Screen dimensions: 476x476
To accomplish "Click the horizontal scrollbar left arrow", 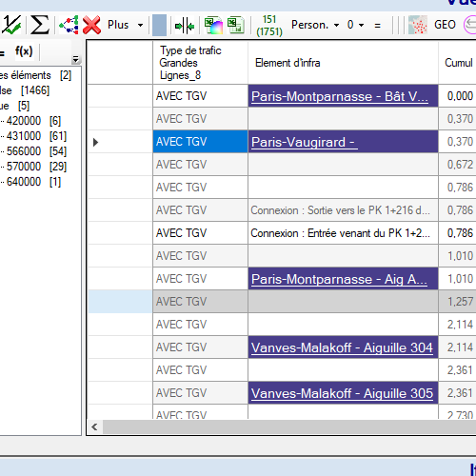I will 94,426.
